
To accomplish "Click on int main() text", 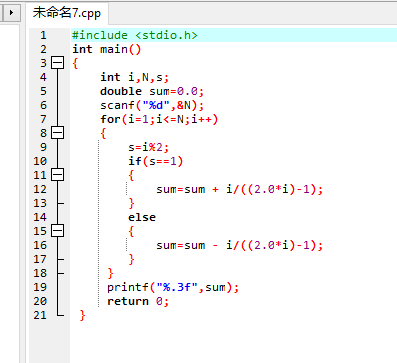I will pos(107,49).
